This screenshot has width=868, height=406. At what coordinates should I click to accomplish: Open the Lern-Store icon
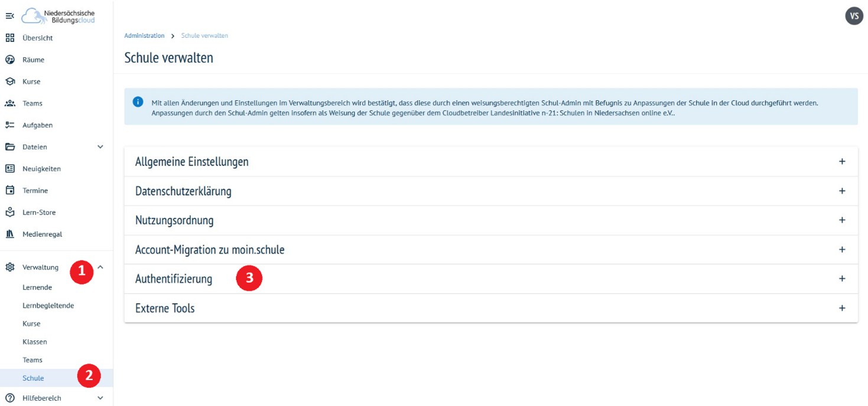pos(10,212)
